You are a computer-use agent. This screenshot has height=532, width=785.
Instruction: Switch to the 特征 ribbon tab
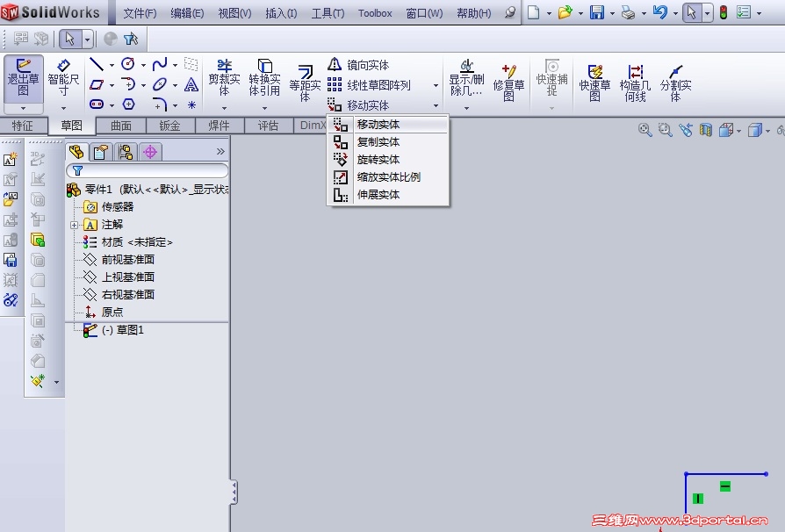[23, 126]
